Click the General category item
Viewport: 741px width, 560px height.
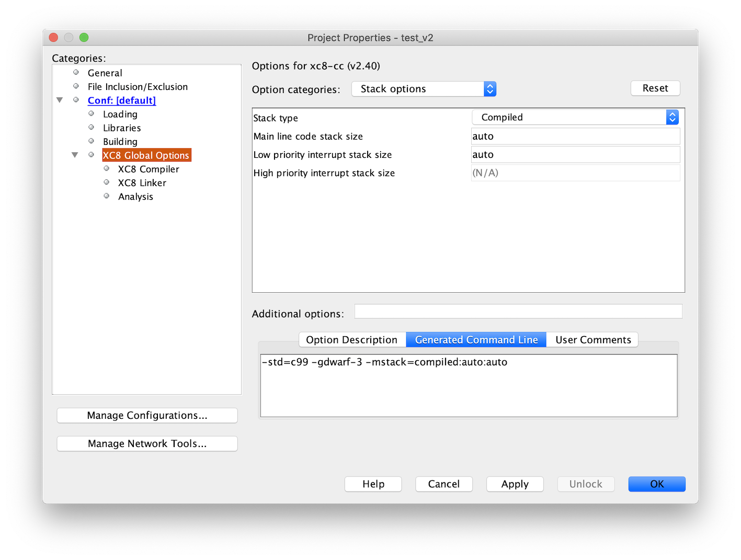coord(105,73)
